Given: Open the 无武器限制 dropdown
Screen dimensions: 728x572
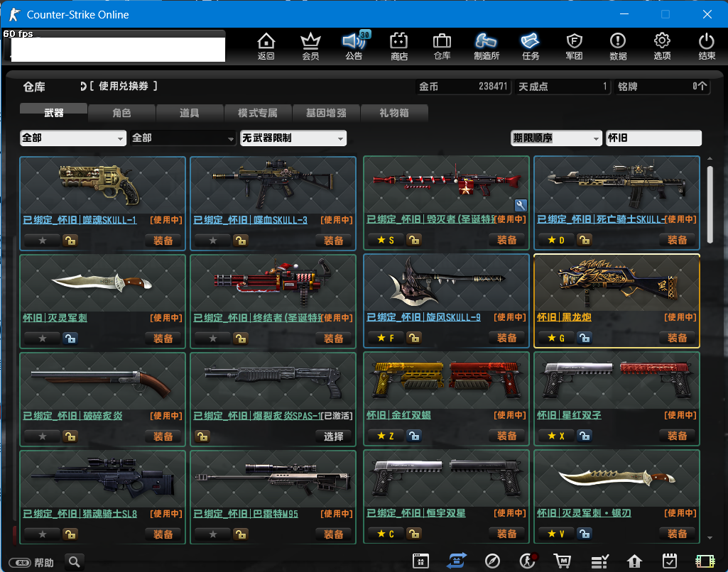Looking at the screenshot, I should coord(293,138).
